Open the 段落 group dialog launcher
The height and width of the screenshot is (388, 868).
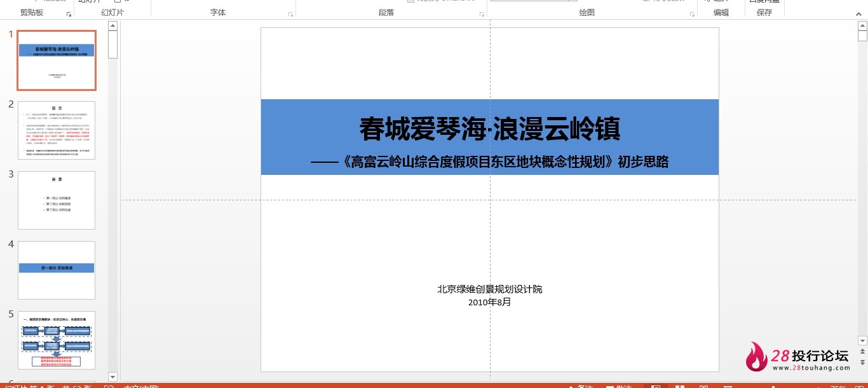coord(482,14)
